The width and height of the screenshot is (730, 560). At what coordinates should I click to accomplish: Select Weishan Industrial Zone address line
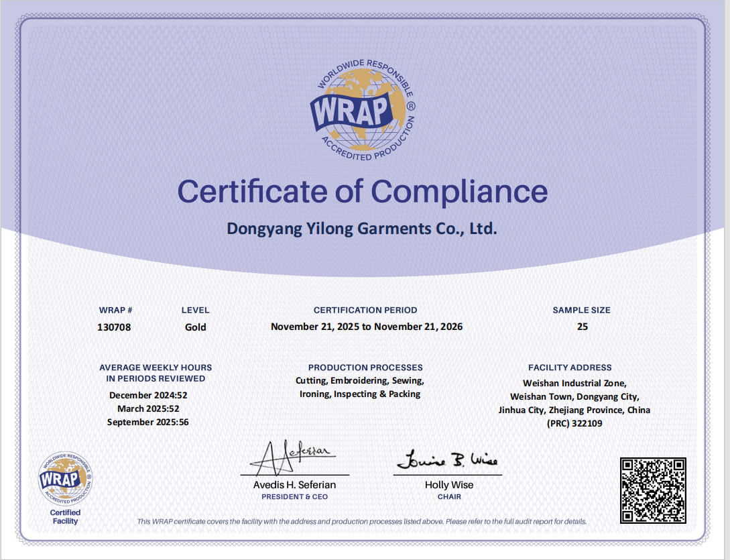tap(574, 384)
